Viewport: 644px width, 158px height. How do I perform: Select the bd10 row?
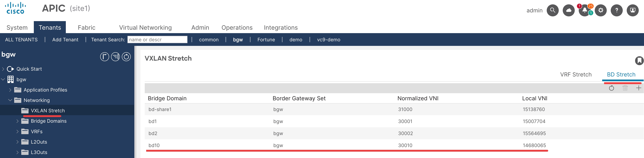pyautogui.click(x=394, y=145)
